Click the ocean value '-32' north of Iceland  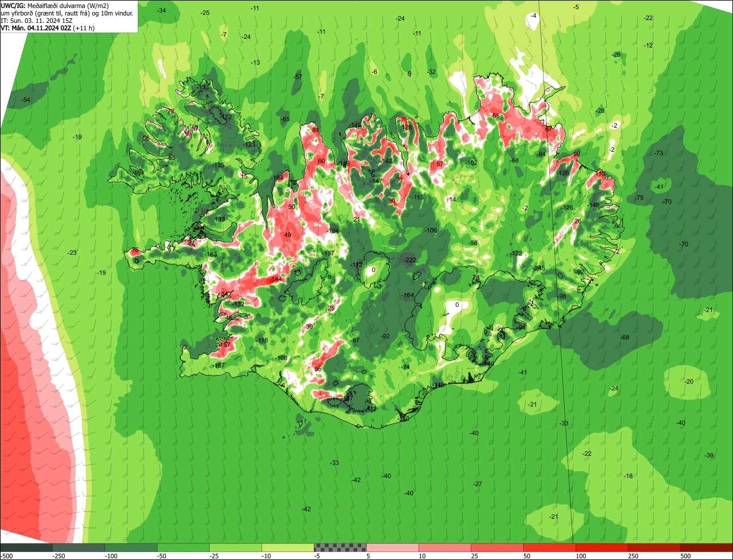(431, 72)
